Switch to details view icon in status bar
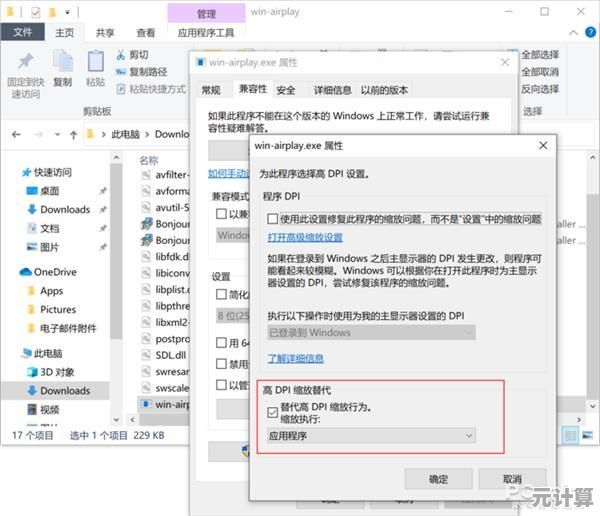 [571, 435]
